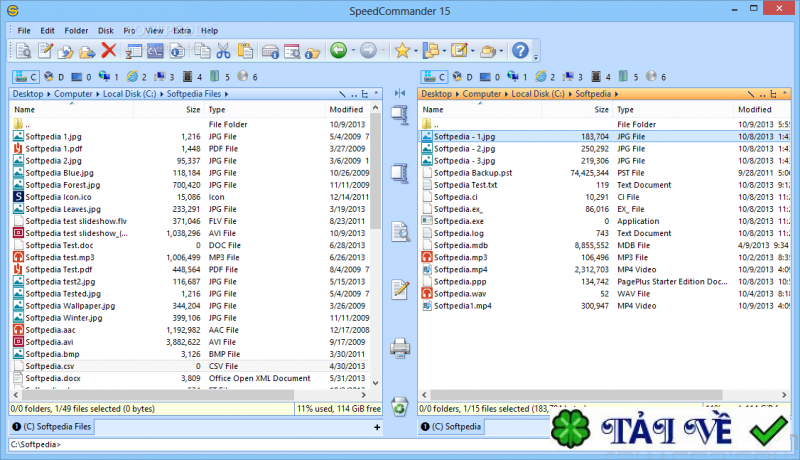Click the green back arrow button

tap(338, 50)
